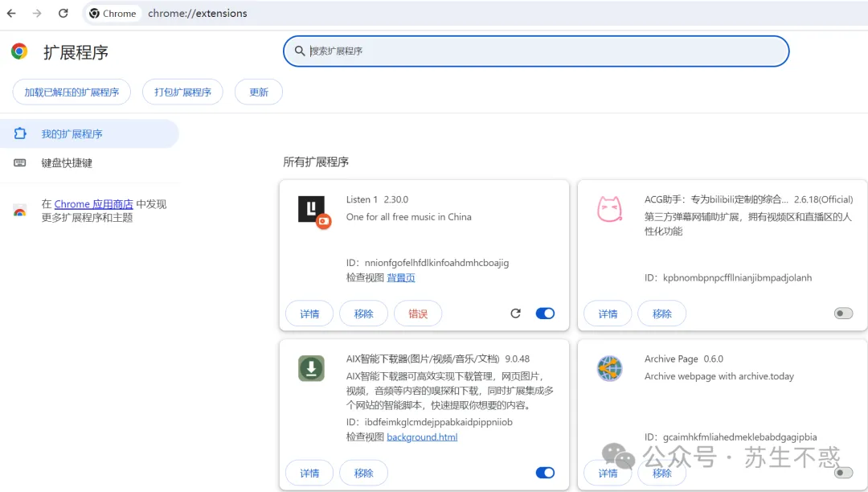
Task: Open the background.html inspect link
Action: (423, 437)
